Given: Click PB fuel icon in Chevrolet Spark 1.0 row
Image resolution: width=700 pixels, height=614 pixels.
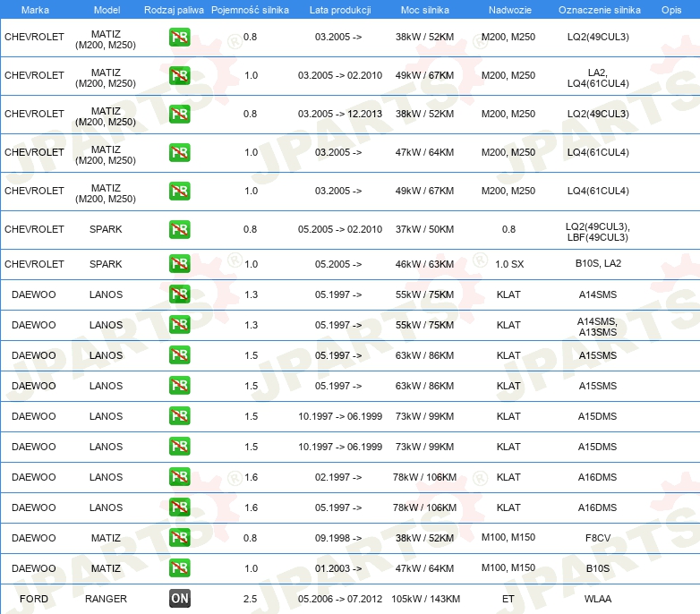Looking at the screenshot, I should coord(180,264).
